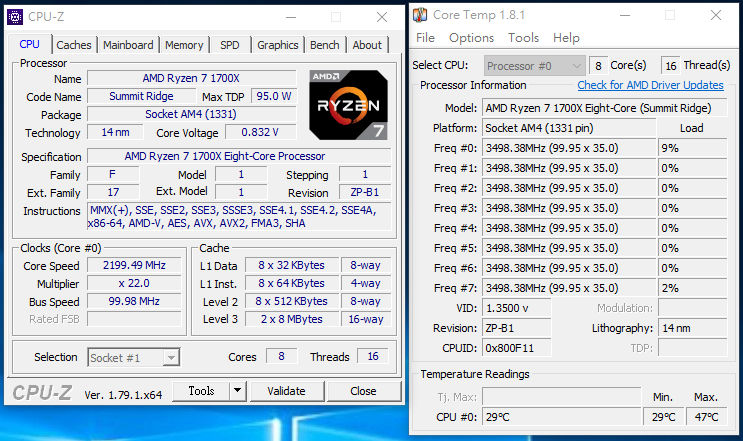Click the Revision value ZP-B1 in Core Temp
Screen dimensions: 743x441
[x=516, y=328]
